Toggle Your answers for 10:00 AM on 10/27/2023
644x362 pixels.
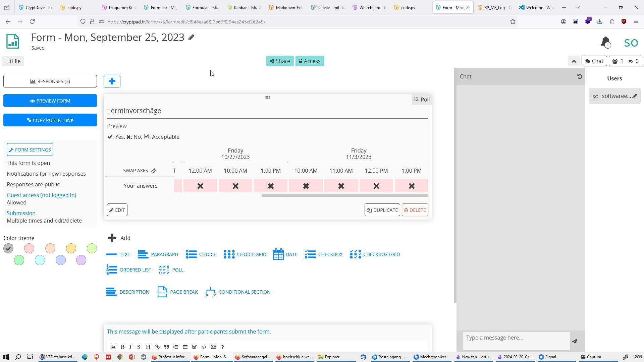[235, 186]
